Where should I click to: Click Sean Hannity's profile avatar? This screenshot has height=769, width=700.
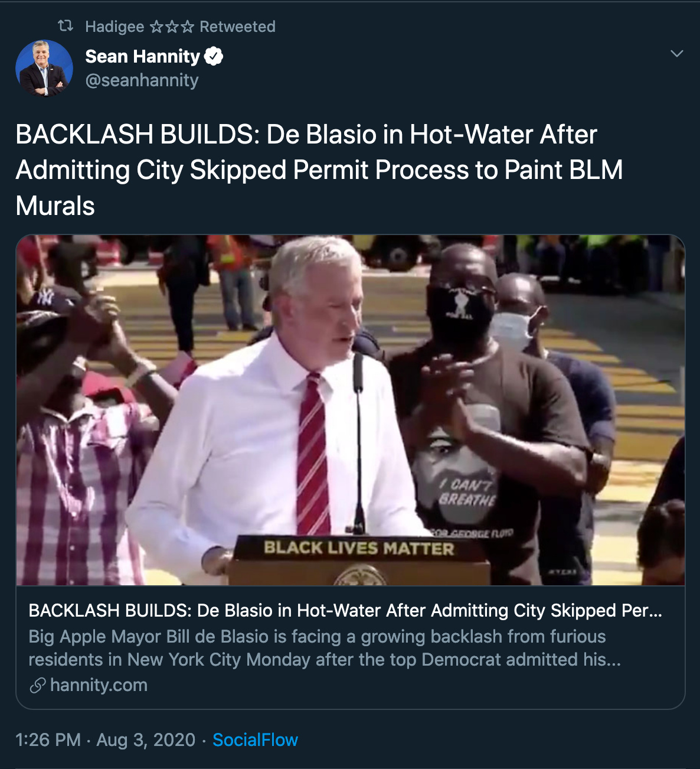(44, 68)
